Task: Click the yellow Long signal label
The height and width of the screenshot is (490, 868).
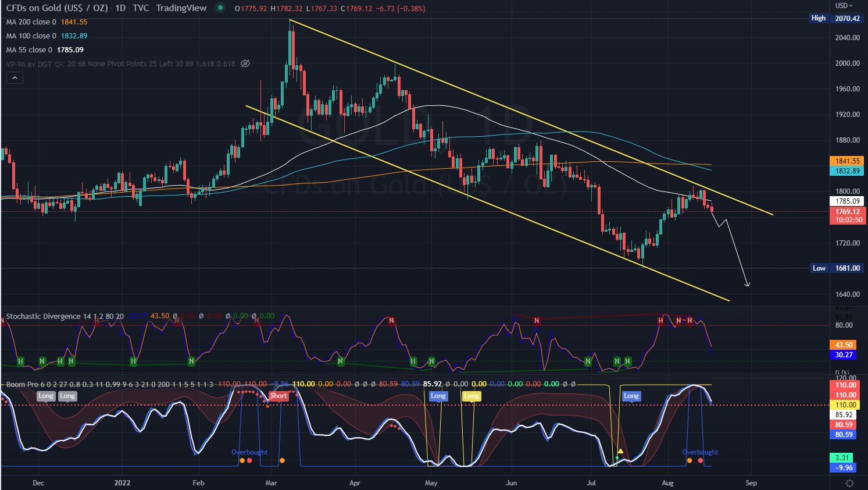Action: pyautogui.click(x=471, y=396)
